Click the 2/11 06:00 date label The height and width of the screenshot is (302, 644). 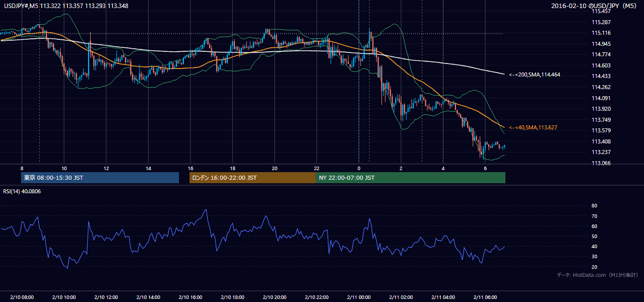[485, 297]
